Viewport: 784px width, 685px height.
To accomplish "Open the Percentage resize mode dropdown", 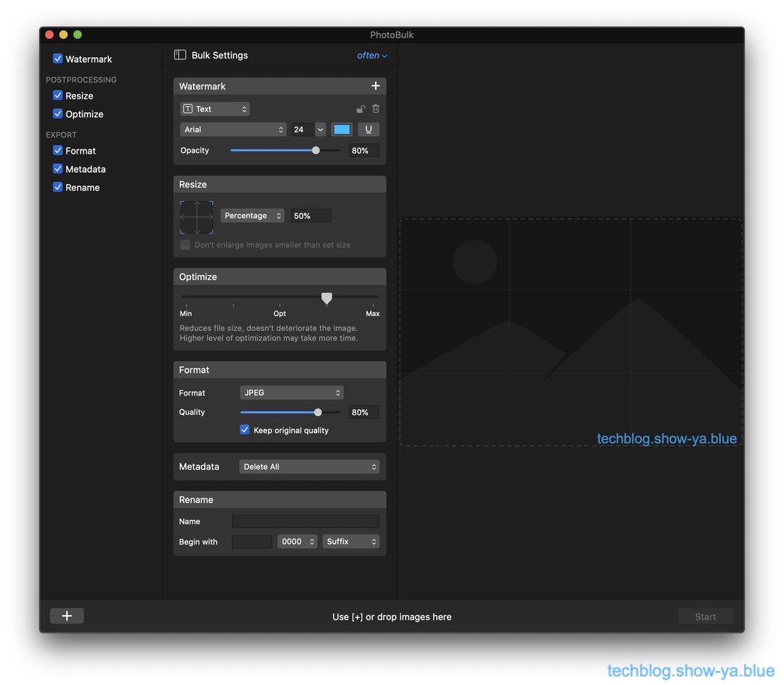I will pyautogui.click(x=252, y=216).
